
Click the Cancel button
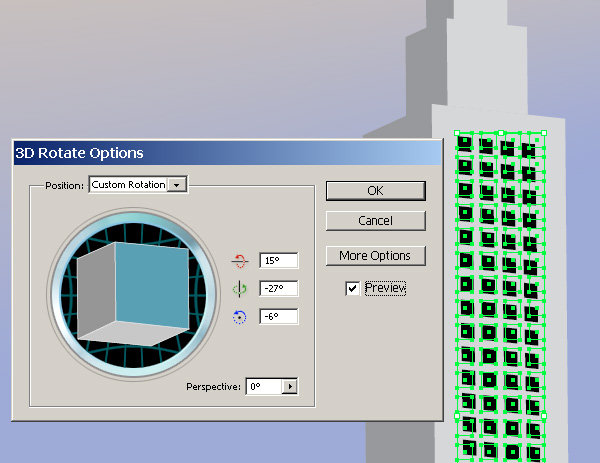pyautogui.click(x=375, y=221)
